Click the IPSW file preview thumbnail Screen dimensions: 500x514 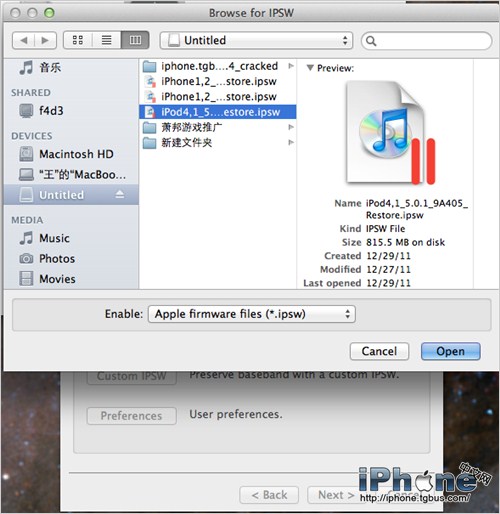pyautogui.click(x=391, y=133)
